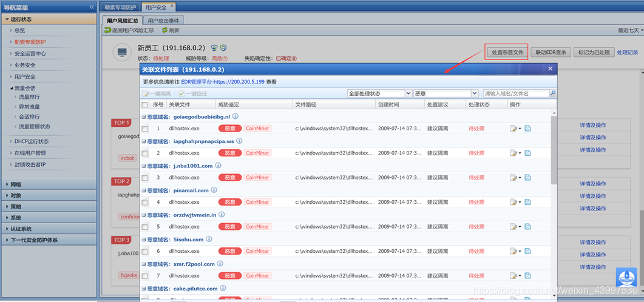Click the domain/file name search input field
644x302 pixels.
[x=516, y=93]
